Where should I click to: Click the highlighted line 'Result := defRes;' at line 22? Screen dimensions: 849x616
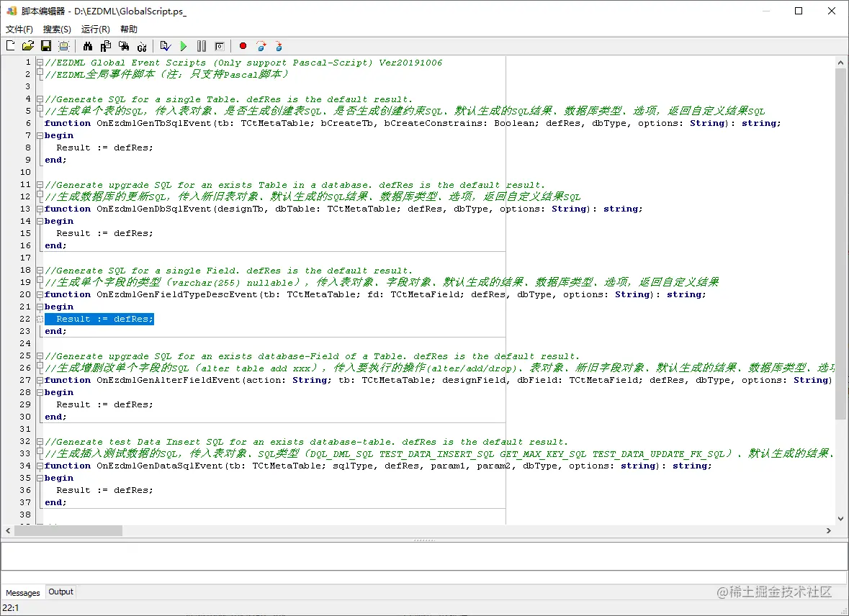(x=99, y=319)
